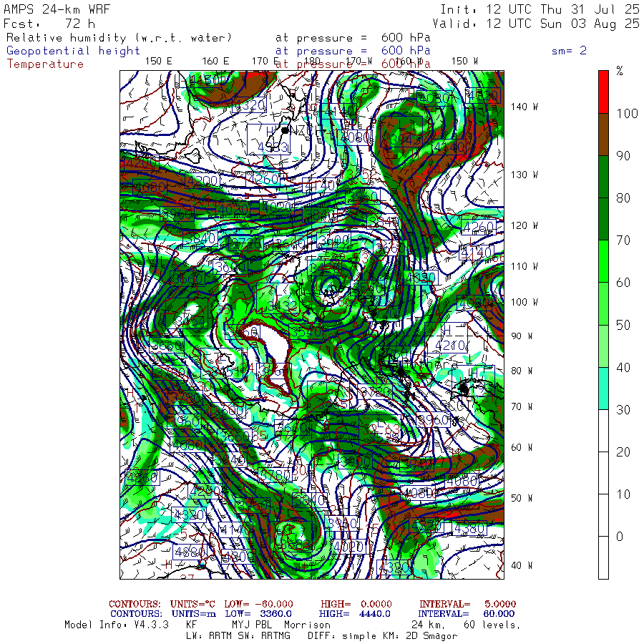Click the bright green 60-70% colorbar segment

(603, 261)
